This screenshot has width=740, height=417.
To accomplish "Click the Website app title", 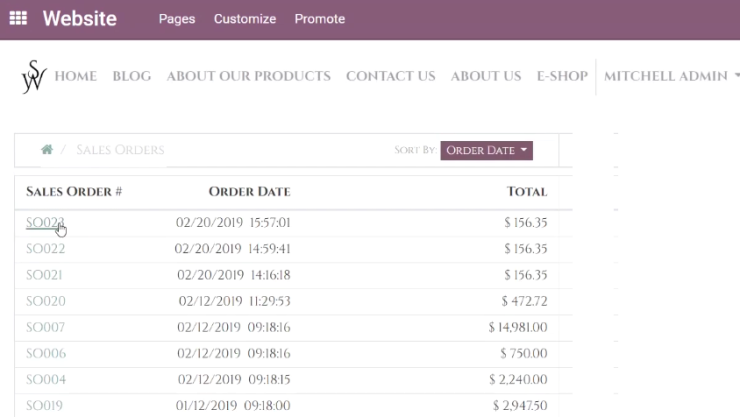I will click(80, 19).
